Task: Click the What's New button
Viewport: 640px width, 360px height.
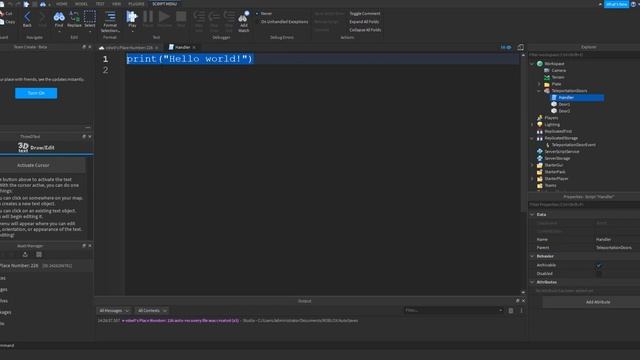Action: 616,4
